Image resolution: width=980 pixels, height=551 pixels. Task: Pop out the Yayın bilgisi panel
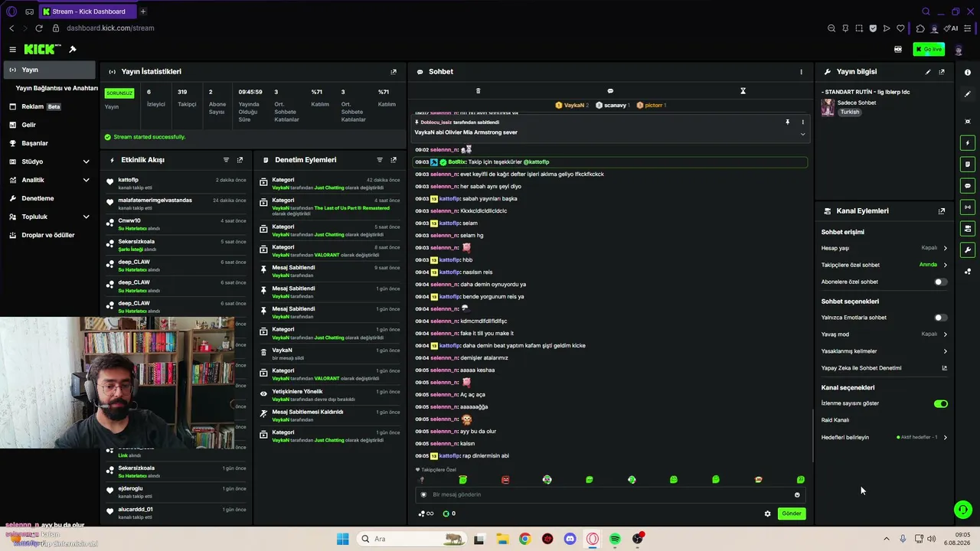tap(942, 72)
